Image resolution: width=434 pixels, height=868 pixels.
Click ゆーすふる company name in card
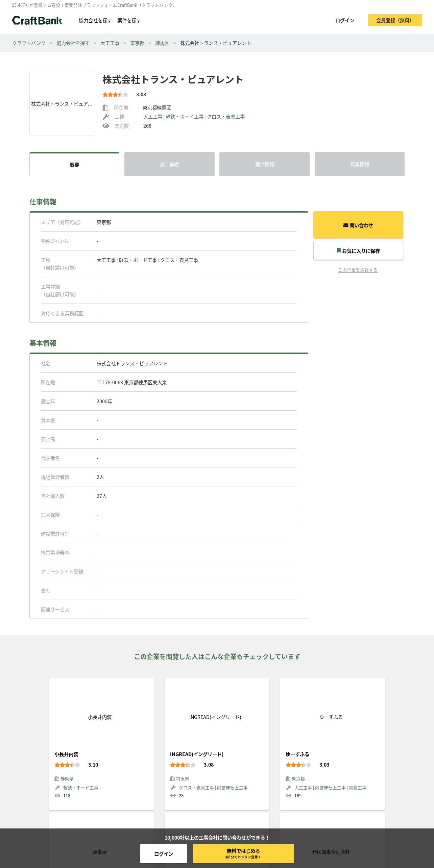click(297, 754)
